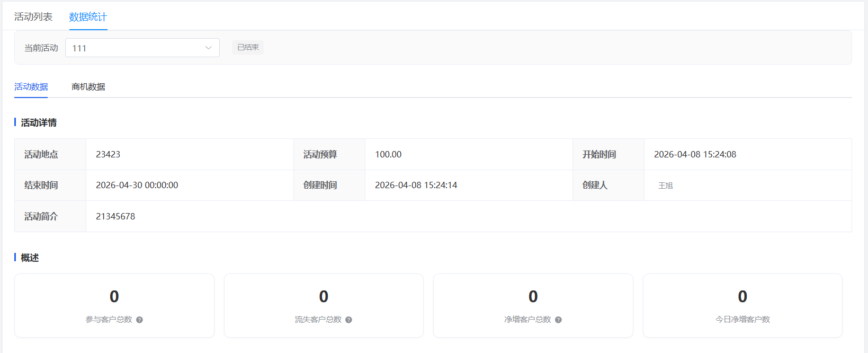Select the 活动地点 value 23423
868x353 pixels.
coord(108,154)
